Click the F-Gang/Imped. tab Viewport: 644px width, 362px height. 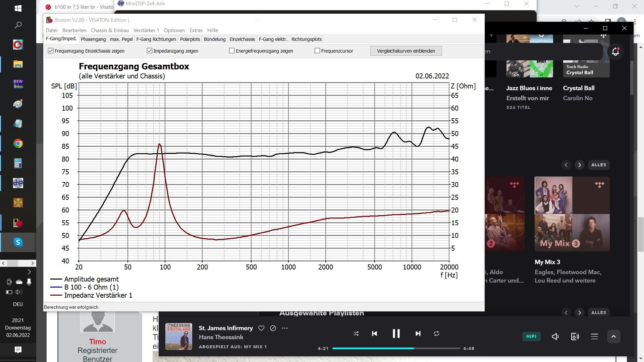click(x=61, y=39)
